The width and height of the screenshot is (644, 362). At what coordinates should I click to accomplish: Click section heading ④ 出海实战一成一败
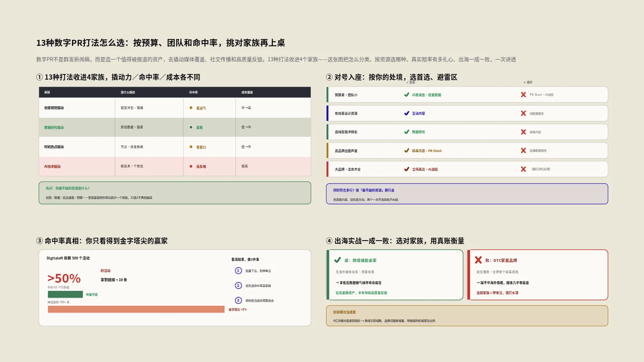click(395, 241)
